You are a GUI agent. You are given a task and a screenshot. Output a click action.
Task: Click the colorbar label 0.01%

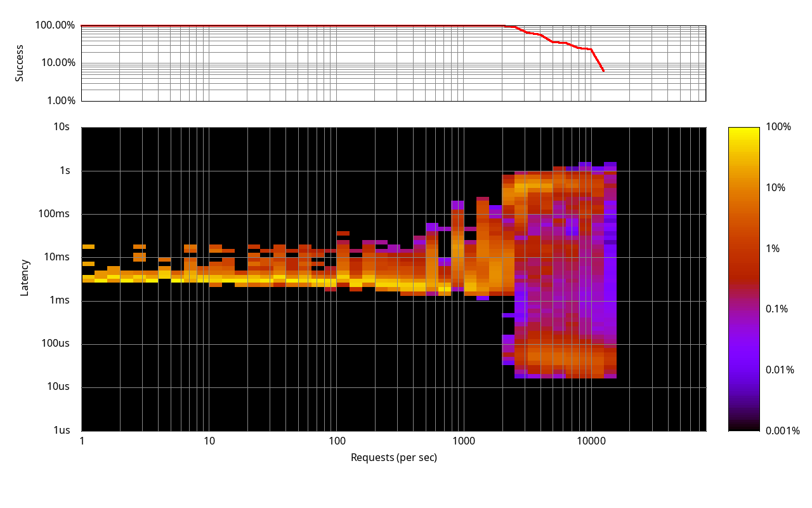point(780,370)
